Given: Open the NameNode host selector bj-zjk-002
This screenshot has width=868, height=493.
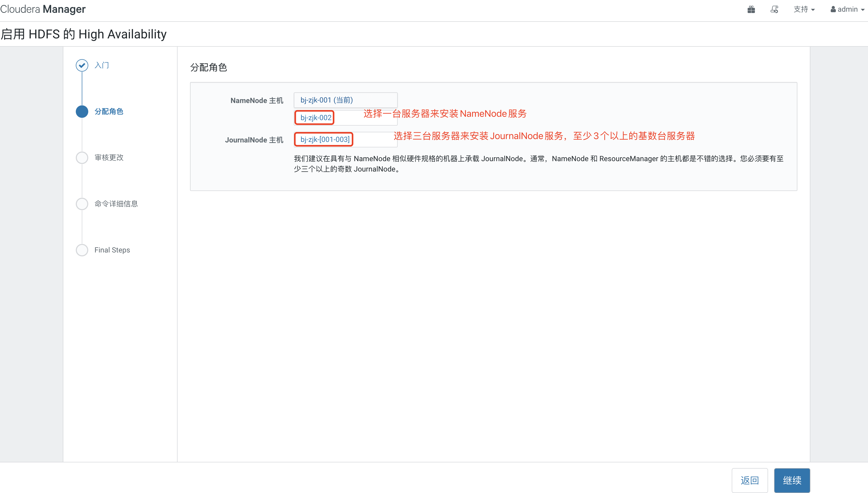Looking at the screenshot, I should pos(314,118).
